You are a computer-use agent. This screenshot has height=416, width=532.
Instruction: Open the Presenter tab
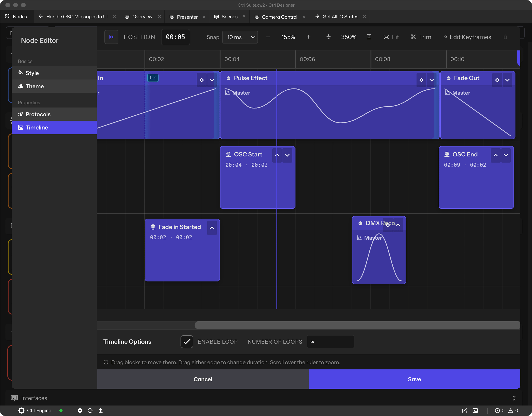click(x=187, y=17)
